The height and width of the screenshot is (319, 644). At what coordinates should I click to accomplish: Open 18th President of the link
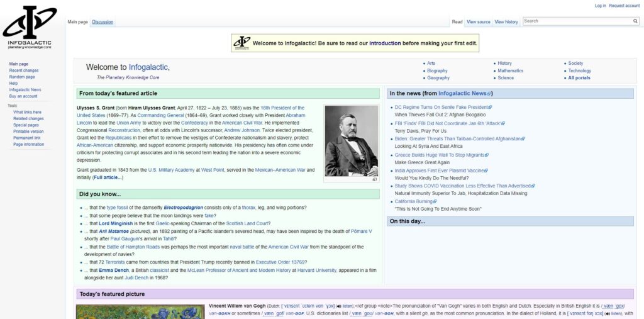(282, 108)
